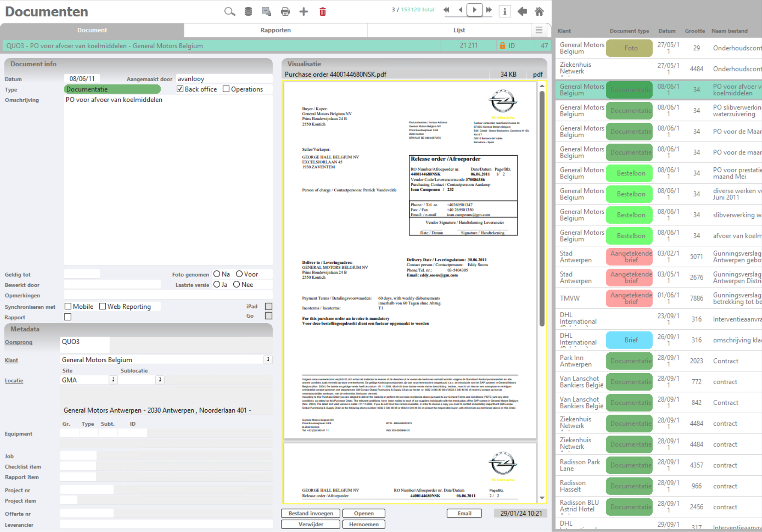The width and height of the screenshot is (762, 532).
Task: Open the hamburger menu beside Lijst
Action: pos(539,30)
